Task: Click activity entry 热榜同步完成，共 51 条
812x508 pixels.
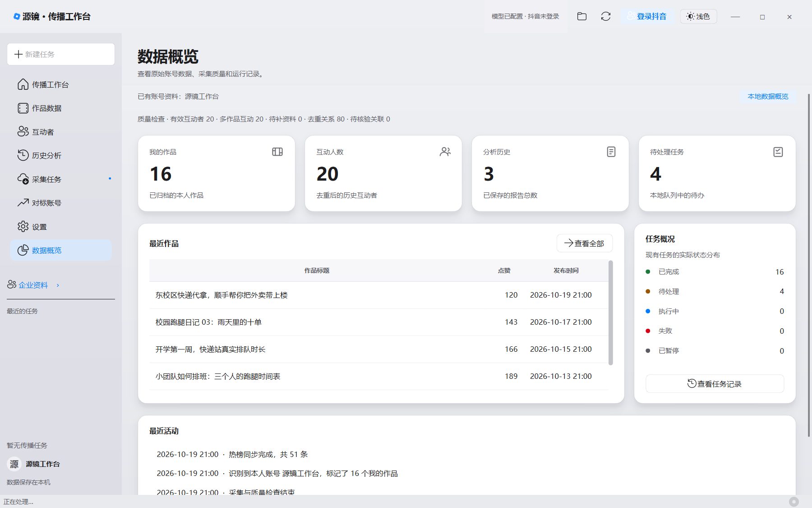Action: [x=232, y=454]
